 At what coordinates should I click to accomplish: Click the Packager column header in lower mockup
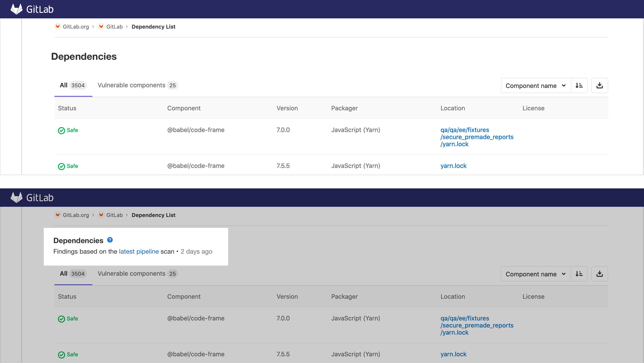[x=344, y=296]
